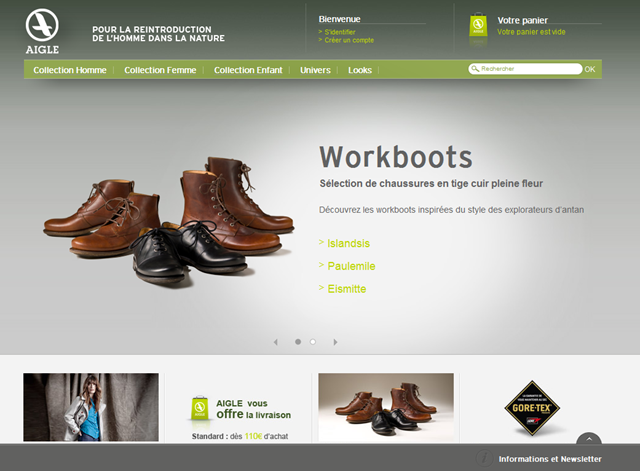The width and height of the screenshot is (640, 471).
Task: Click the magnifier icon in search field
Action: tap(475, 69)
